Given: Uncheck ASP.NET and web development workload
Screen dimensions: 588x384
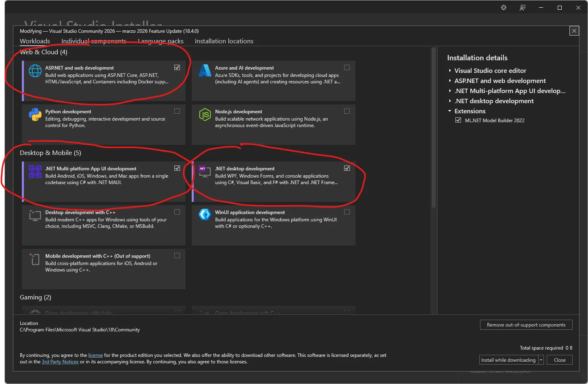Looking at the screenshot, I should [x=177, y=68].
